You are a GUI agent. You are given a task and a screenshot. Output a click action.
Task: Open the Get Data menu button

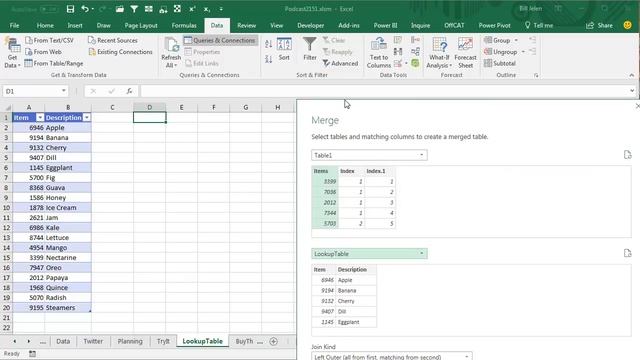click(12, 53)
